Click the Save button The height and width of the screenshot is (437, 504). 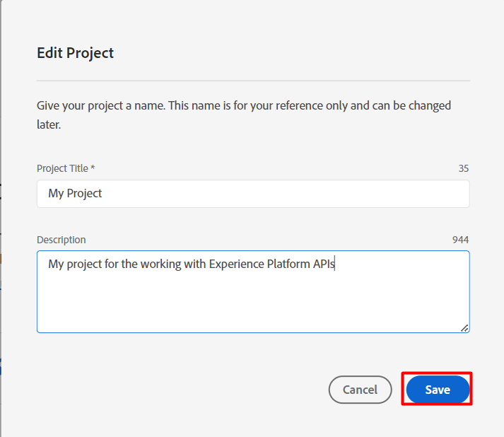438,390
